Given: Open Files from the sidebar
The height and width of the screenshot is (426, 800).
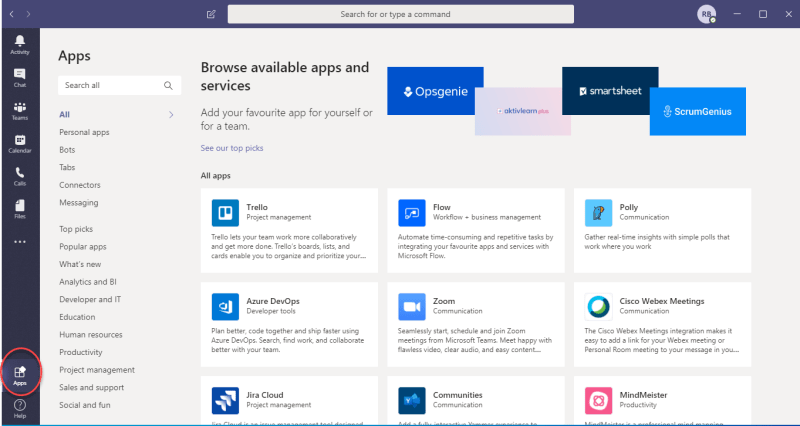Looking at the screenshot, I should (20, 207).
